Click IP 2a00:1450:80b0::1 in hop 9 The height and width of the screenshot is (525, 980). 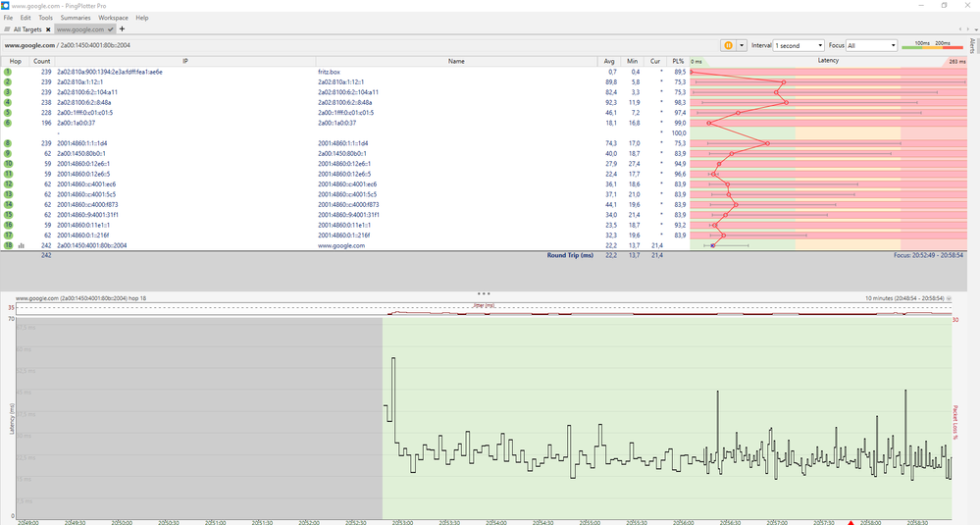coord(81,154)
